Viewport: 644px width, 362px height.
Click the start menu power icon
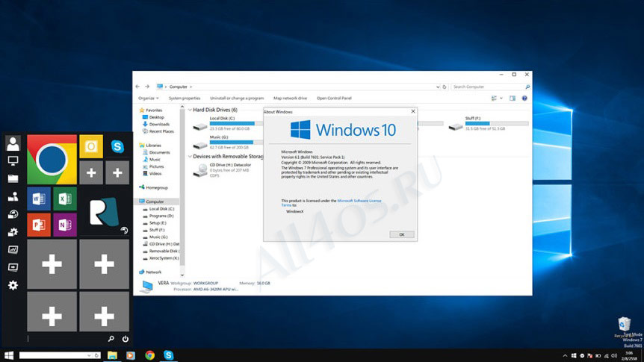pyautogui.click(x=126, y=339)
